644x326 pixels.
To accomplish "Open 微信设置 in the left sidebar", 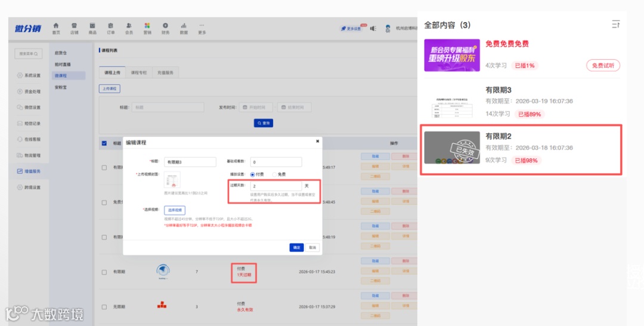I will [x=29, y=107].
